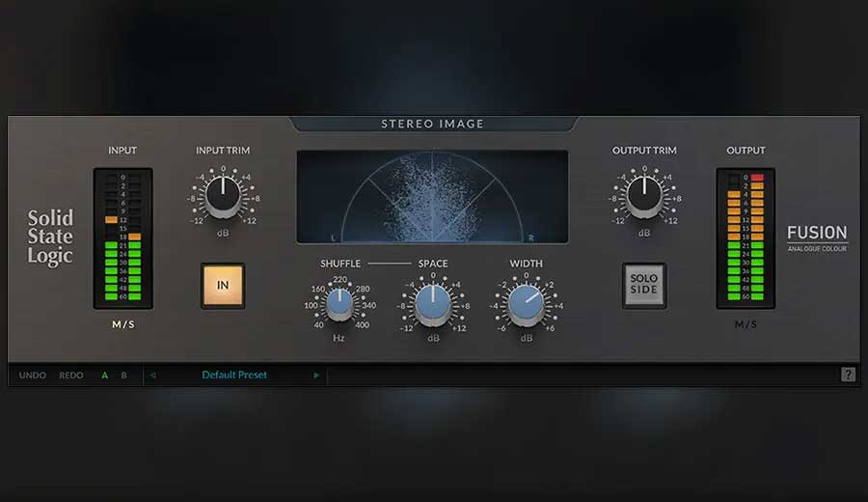Viewport: 868px width, 502px height.
Task: Click the WIDTH label text
Action: click(526, 264)
